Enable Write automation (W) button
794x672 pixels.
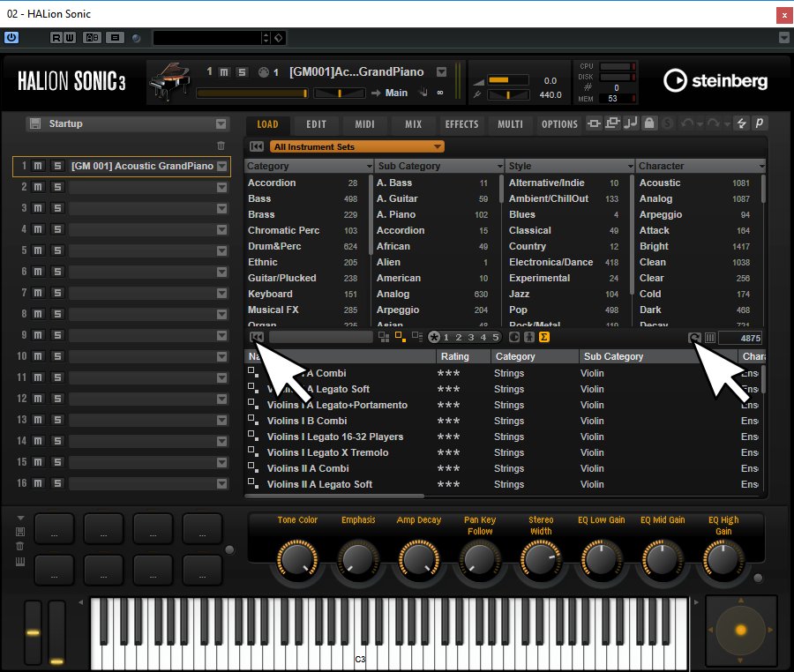click(x=70, y=37)
